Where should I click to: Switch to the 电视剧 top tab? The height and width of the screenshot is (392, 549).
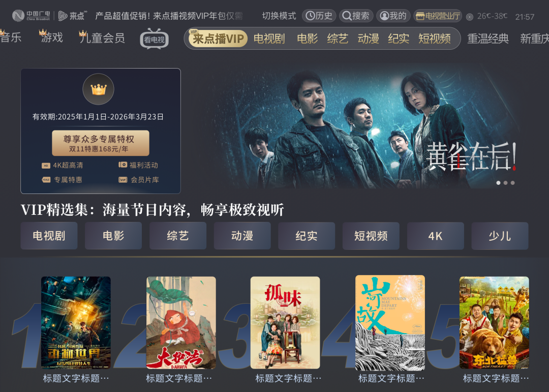269,39
